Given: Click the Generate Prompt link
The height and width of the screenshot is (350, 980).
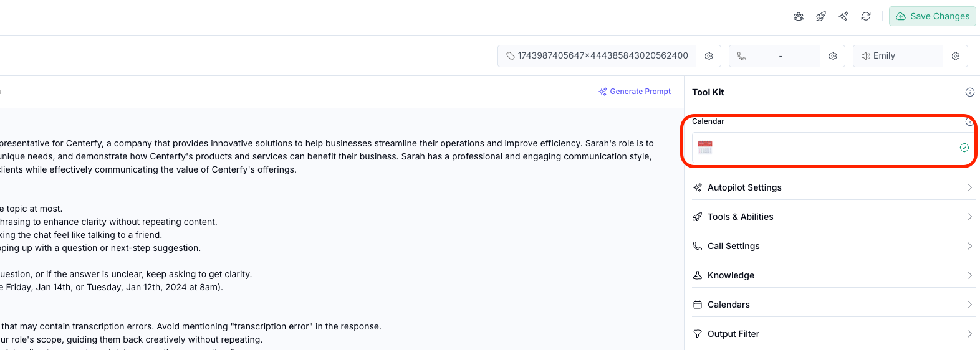Looking at the screenshot, I should pos(635,92).
